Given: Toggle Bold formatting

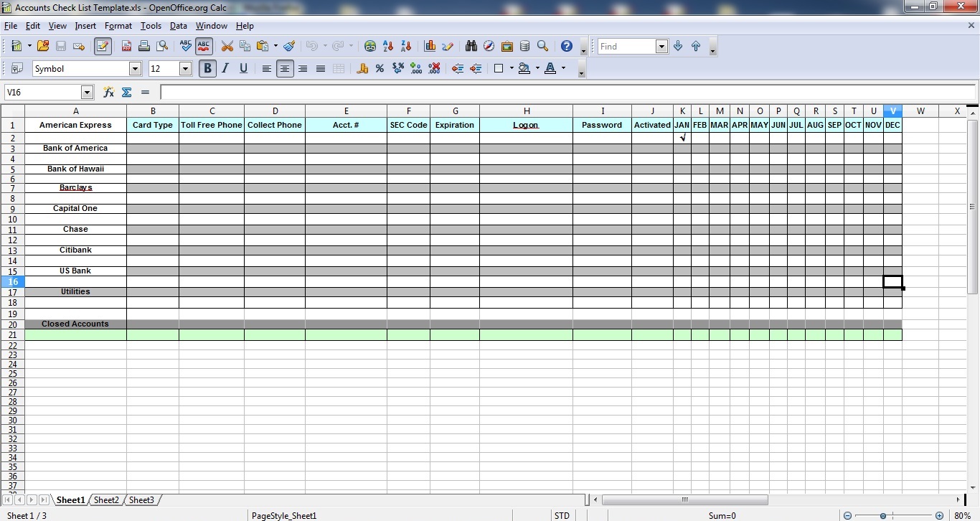Looking at the screenshot, I should (207, 69).
